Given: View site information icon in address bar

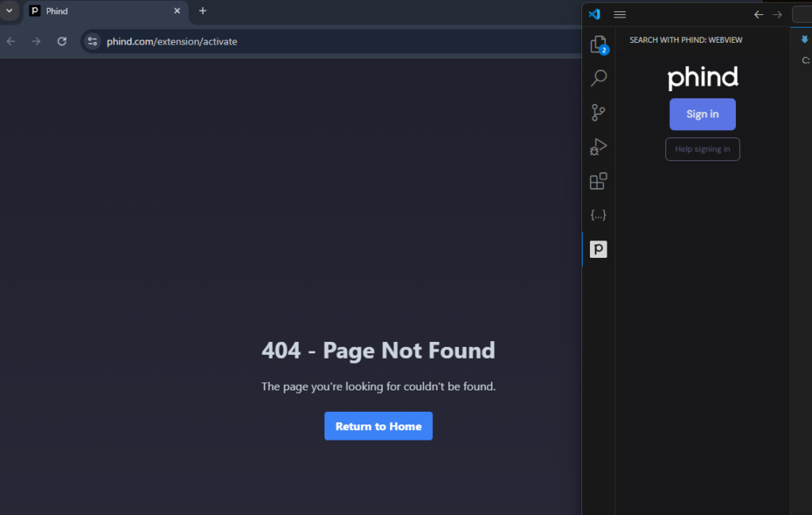Looking at the screenshot, I should click(x=92, y=41).
